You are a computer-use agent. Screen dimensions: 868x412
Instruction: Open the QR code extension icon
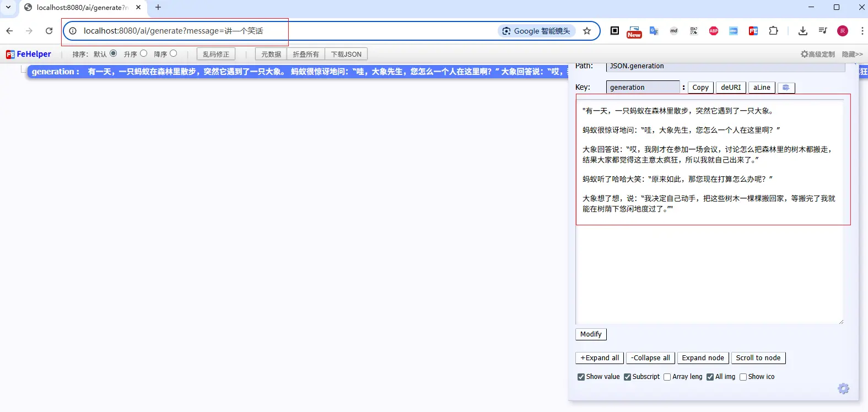[693, 31]
